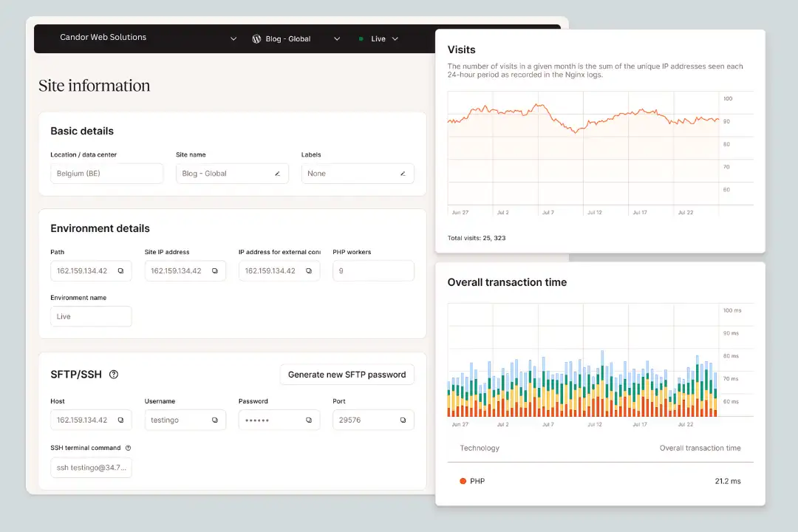Click the Jul 12 label on Visits chart
The height and width of the screenshot is (532, 798).
click(x=594, y=212)
